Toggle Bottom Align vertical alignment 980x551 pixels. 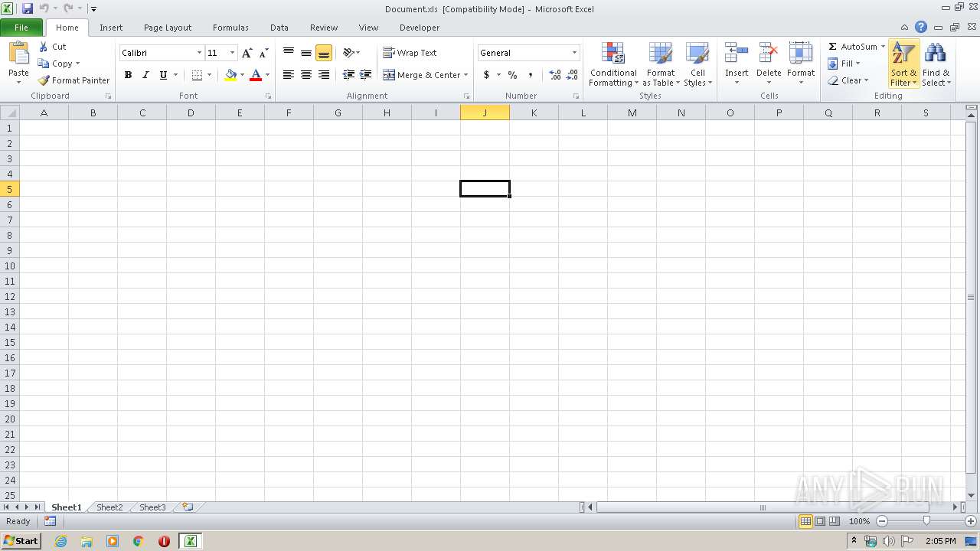[324, 53]
